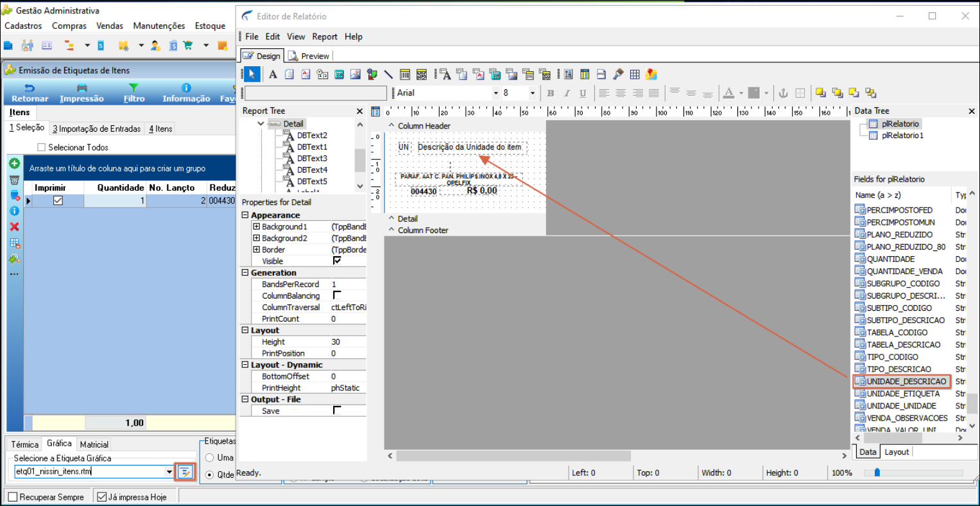Click the Filtro button
This screenshot has width=980, height=506.
[x=134, y=93]
